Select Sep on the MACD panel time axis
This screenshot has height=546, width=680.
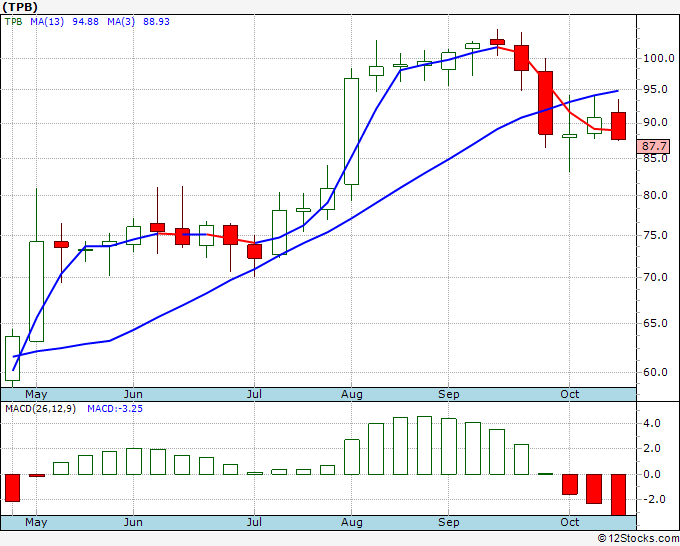[x=448, y=522]
